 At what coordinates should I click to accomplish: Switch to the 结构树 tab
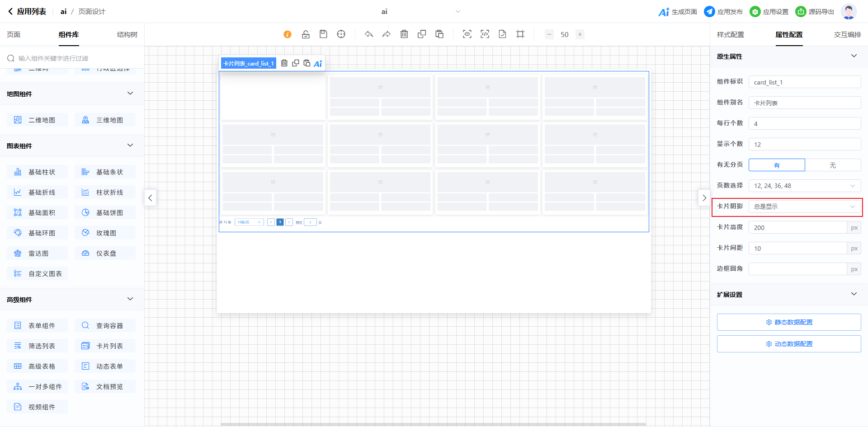[x=127, y=35]
